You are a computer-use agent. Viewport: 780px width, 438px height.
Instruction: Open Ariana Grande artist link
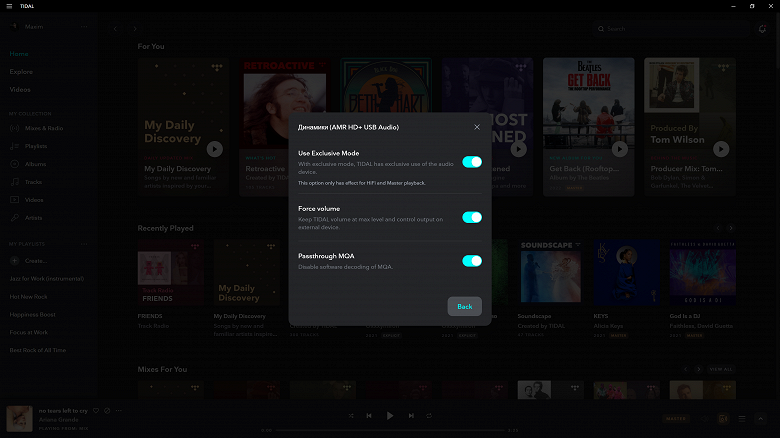click(59, 420)
